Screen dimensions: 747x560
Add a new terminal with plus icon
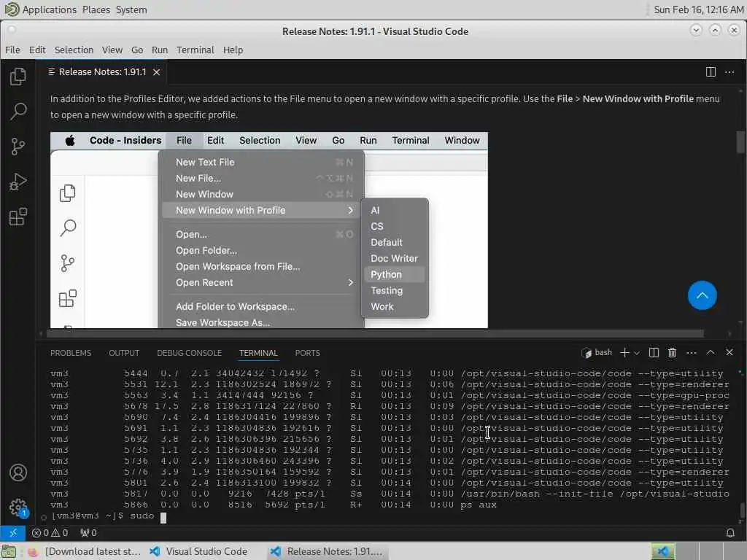624,352
